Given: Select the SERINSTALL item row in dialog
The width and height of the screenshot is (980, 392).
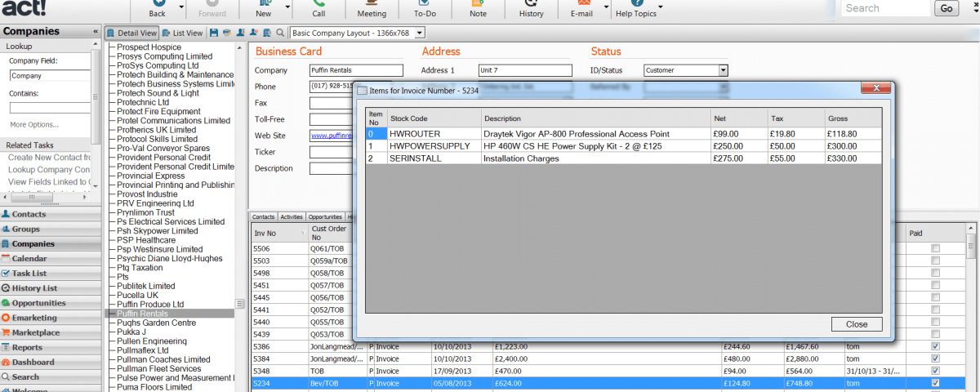Looking at the screenshot, I should [623, 158].
